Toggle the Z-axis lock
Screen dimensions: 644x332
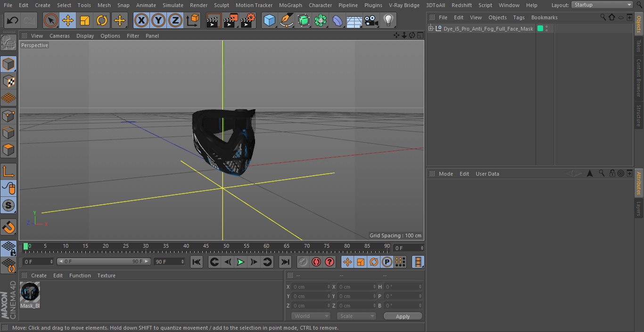175,20
